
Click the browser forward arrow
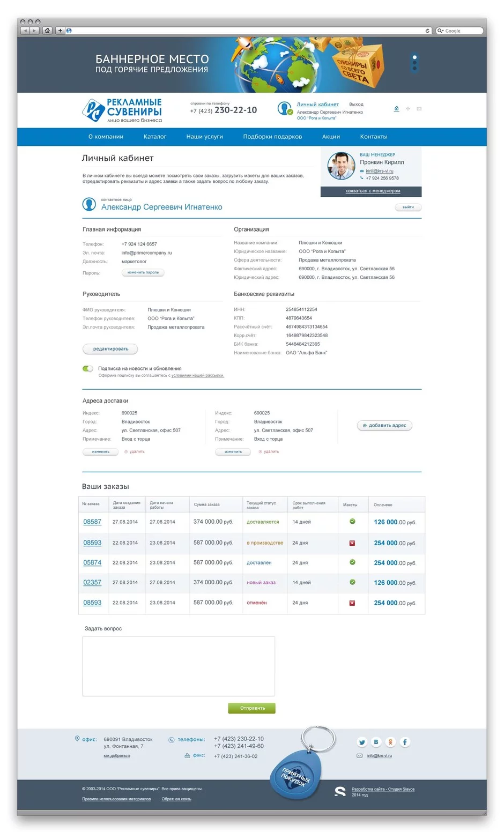tap(34, 31)
